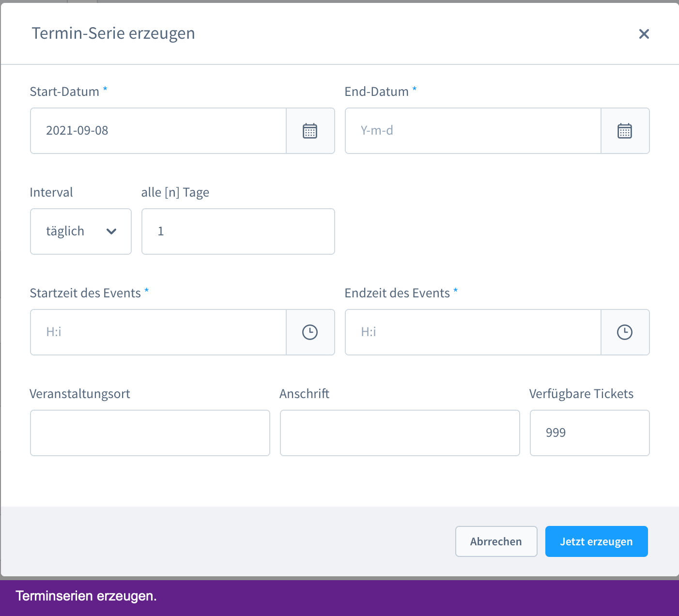Cancel with the Abbrechen button
This screenshot has height=616, width=679.
click(x=496, y=541)
